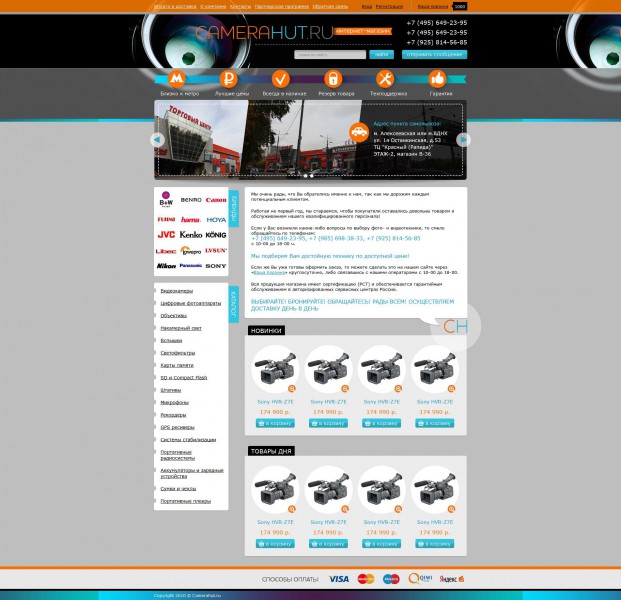The width and height of the screenshot is (621, 600).
Task: Click the 'Регистрация' link
Action: (389, 6)
